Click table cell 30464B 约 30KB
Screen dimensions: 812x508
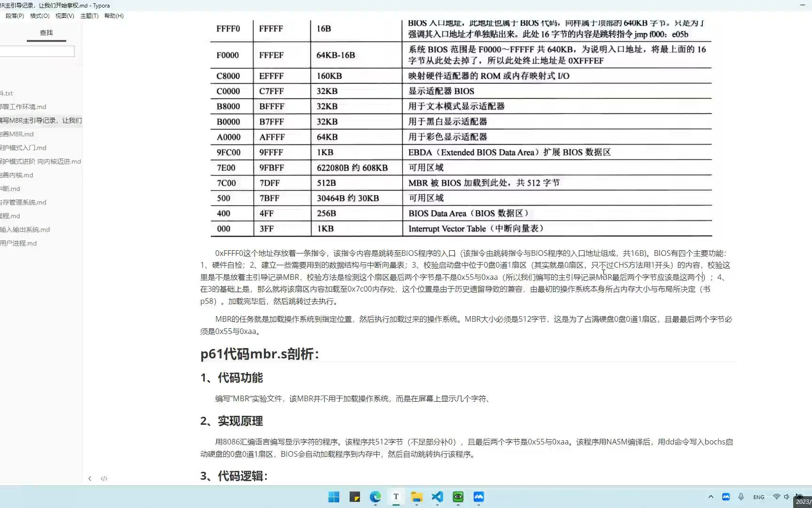pyautogui.click(x=348, y=198)
